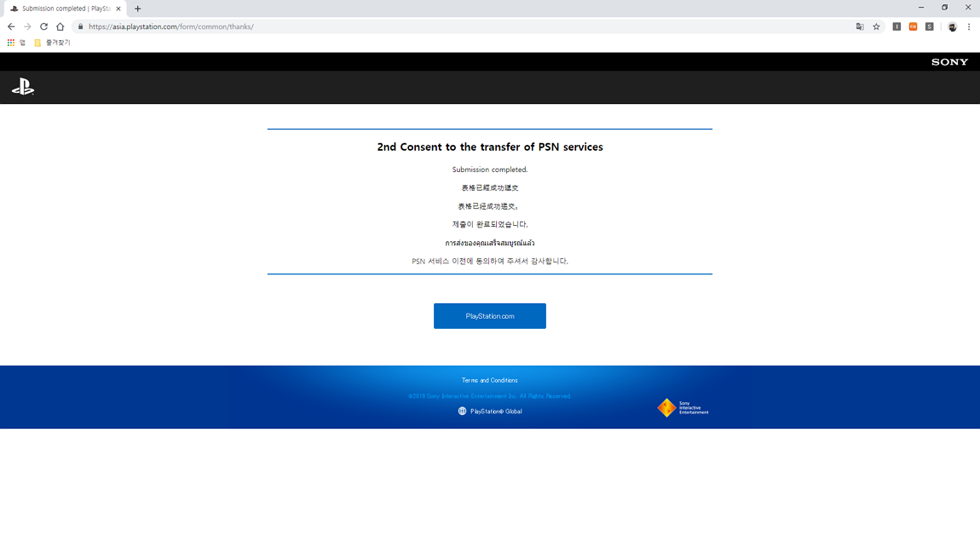Open the Chrome profile avatar
Viewport: 980px width, 536px height.
pos(952,26)
